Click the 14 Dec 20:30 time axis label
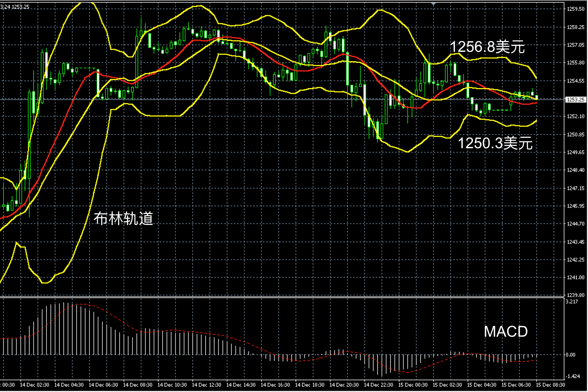 [344, 385]
